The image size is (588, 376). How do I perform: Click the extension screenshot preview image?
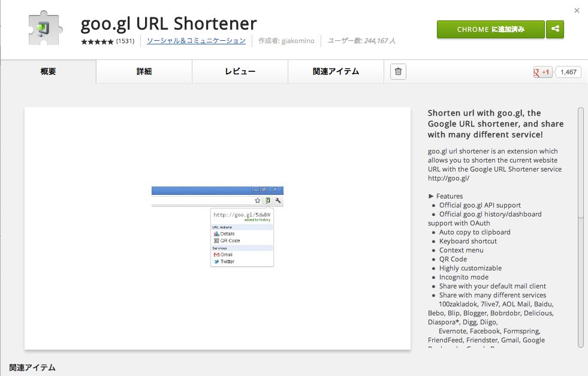coord(218,228)
